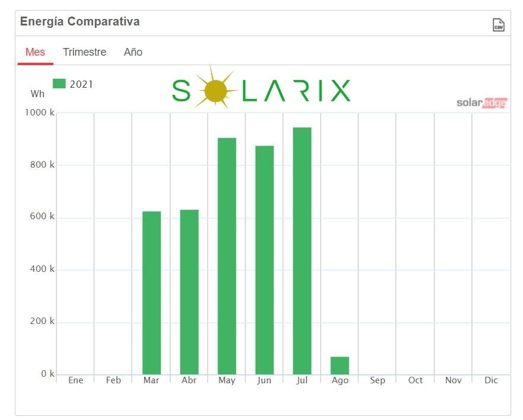Click the 2021 legend label
Screen dimensions: 523x420
[x=81, y=84]
